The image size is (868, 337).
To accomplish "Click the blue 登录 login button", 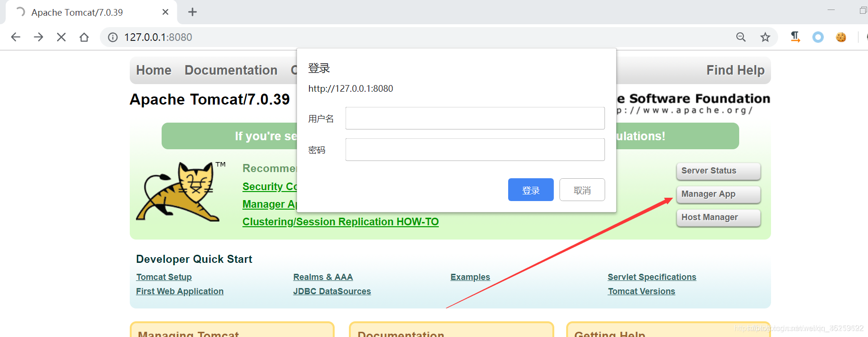I will click(x=530, y=190).
